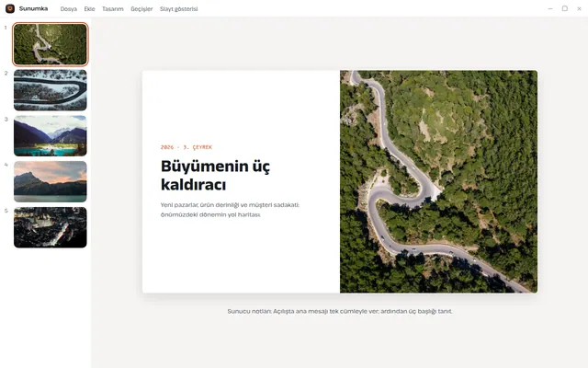
Task: Maximize the Sunumka window
Action: 565,8
